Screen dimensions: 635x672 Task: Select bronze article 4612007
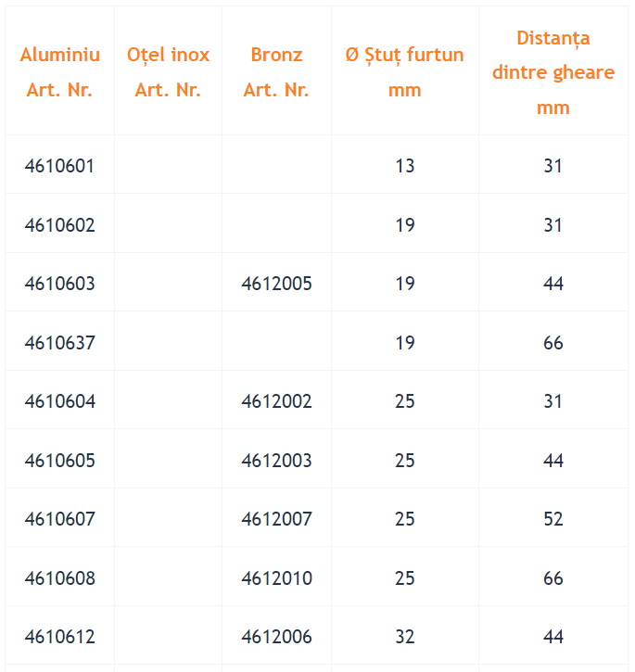coord(276,518)
